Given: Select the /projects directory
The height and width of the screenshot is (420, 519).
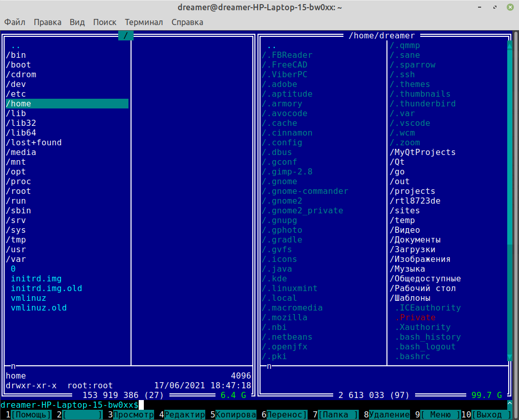Looking at the screenshot, I should (413, 191).
